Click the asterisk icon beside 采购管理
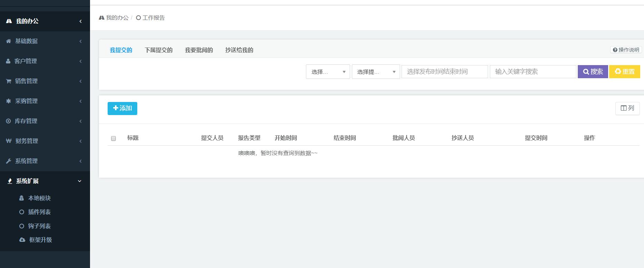 (9, 101)
